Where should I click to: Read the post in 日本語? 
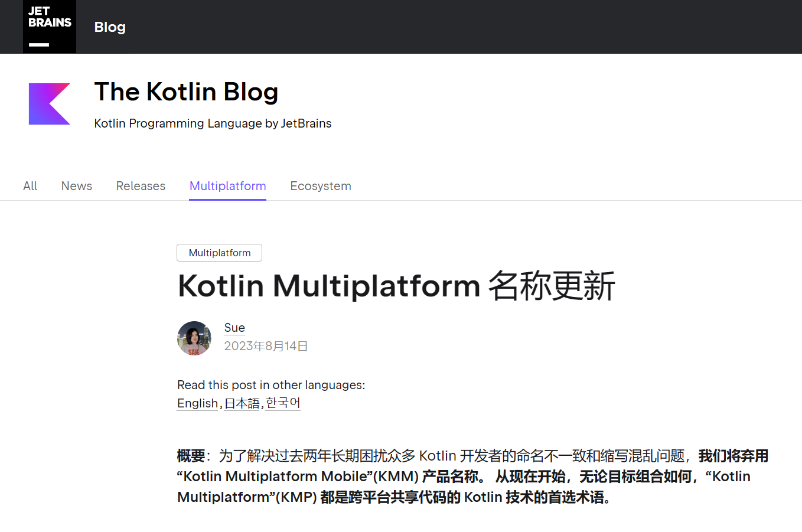click(x=242, y=403)
